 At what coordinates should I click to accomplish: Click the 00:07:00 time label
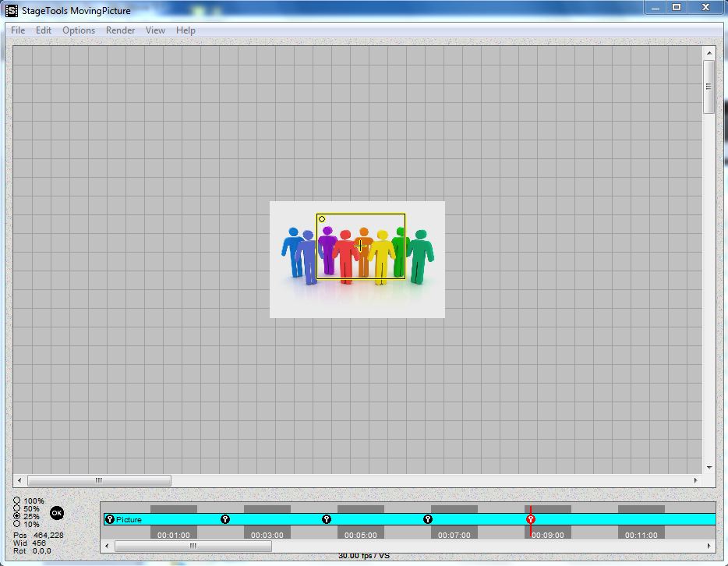click(x=454, y=535)
